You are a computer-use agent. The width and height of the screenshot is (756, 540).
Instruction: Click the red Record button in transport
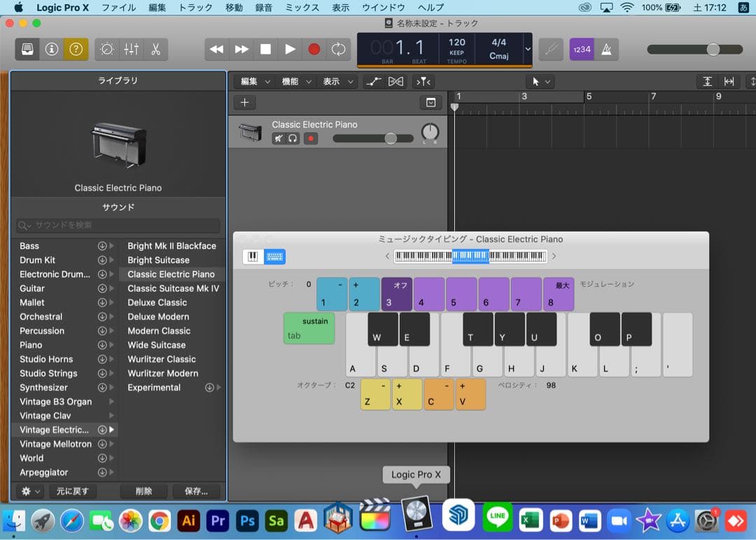point(314,49)
